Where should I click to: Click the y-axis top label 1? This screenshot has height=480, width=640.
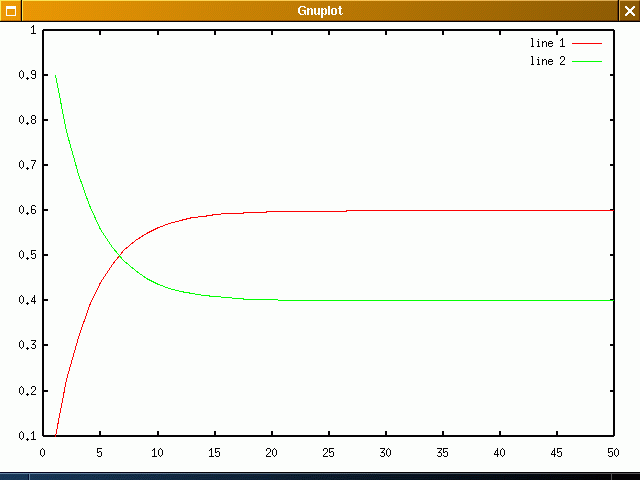(32, 30)
